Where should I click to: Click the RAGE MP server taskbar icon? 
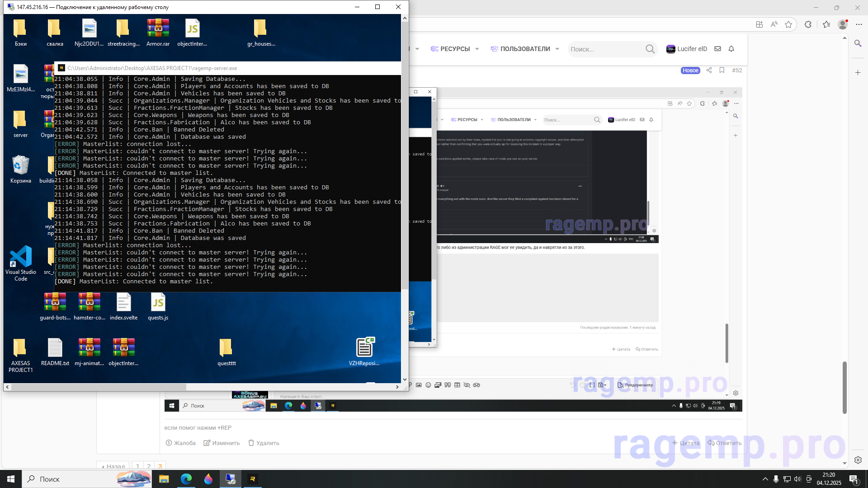click(253, 479)
